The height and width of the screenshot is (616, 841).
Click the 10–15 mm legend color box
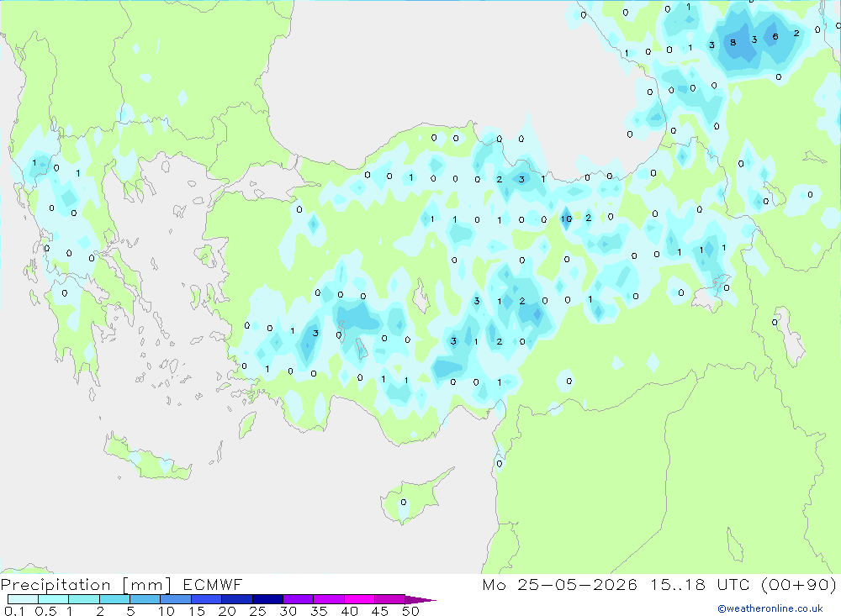click(176, 599)
